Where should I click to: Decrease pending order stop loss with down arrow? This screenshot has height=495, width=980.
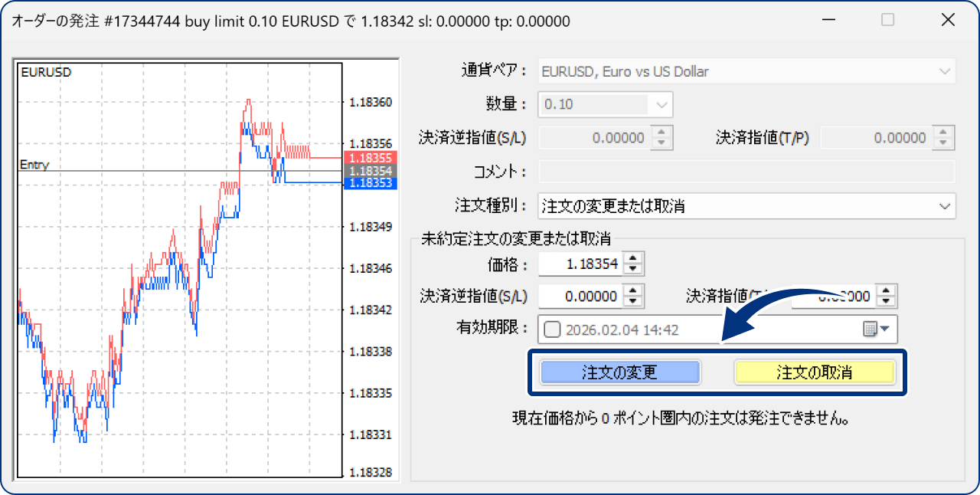tap(633, 301)
